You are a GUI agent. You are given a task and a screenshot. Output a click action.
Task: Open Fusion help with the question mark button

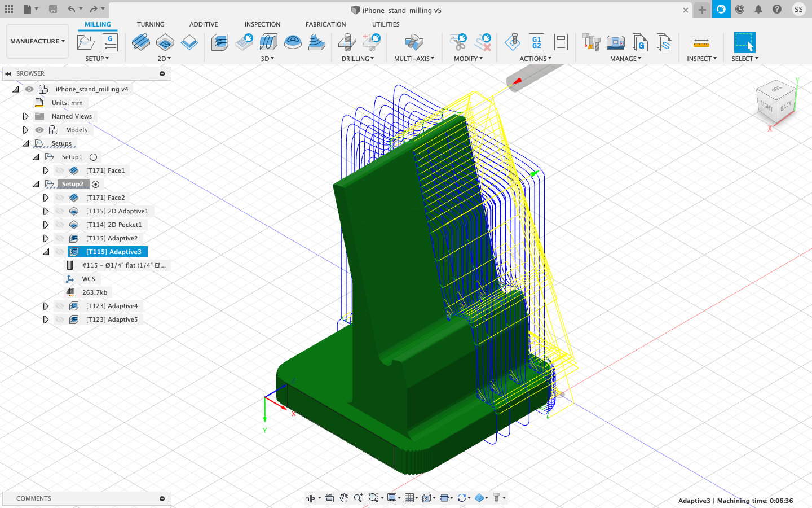click(777, 9)
